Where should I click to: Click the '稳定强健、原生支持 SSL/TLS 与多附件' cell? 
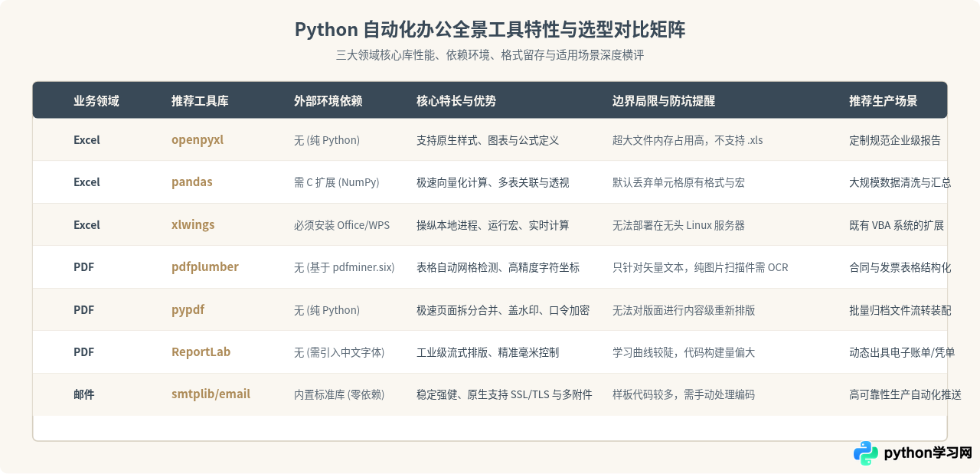pos(505,395)
